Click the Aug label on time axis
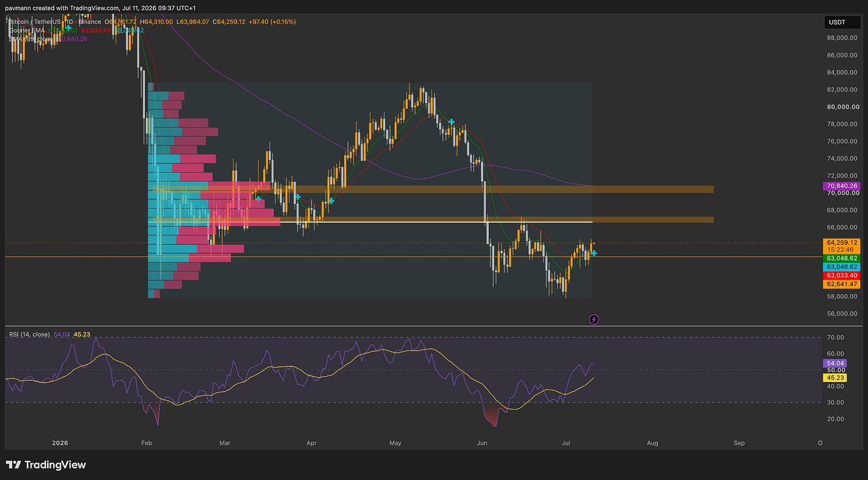This screenshot has width=868, height=480. [653, 443]
